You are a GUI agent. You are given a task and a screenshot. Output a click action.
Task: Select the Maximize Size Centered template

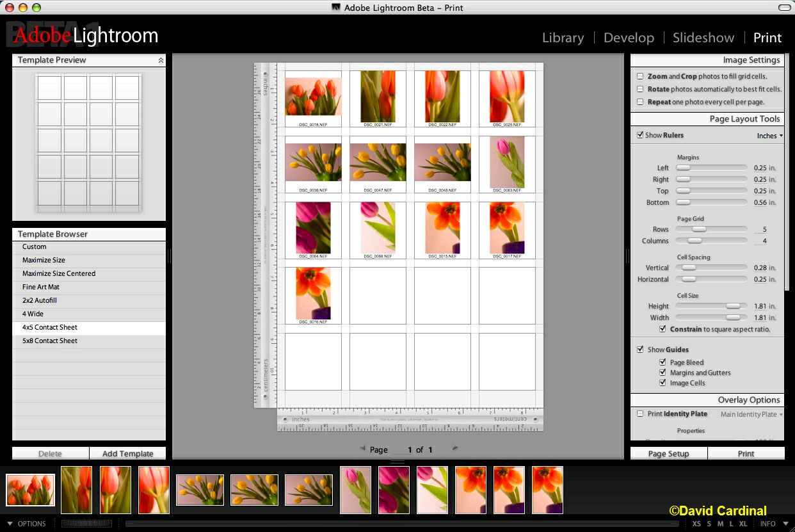click(89, 273)
